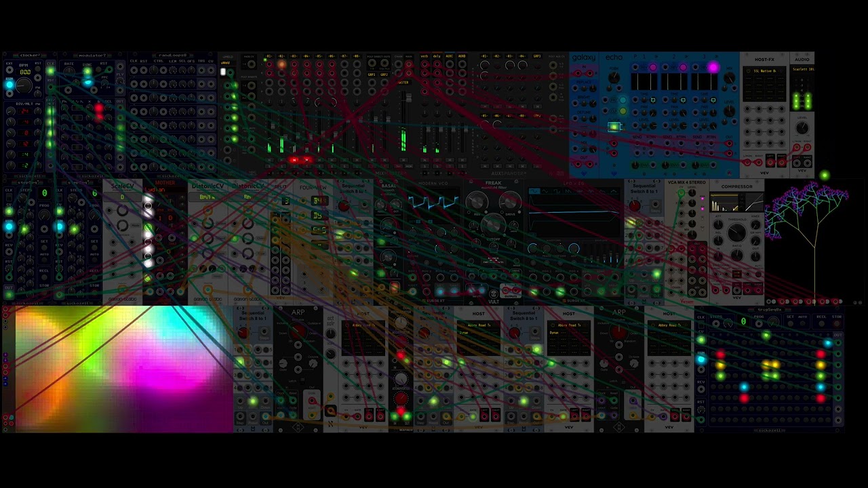Click the COMPRESSOR gain-reduction graph display
The height and width of the screenshot is (488, 868).
point(736,203)
